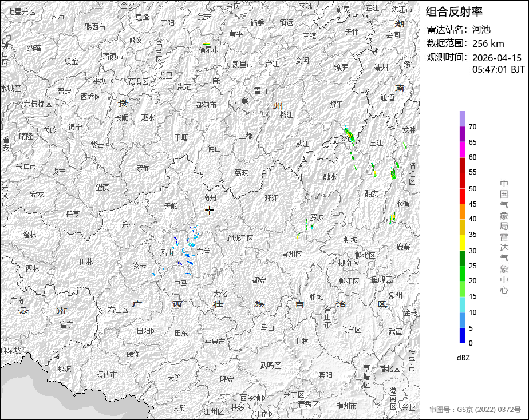This screenshot has width=529, height=420.
Task: Click the cyan swatch between 10 and 15
Action: pos(462,305)
